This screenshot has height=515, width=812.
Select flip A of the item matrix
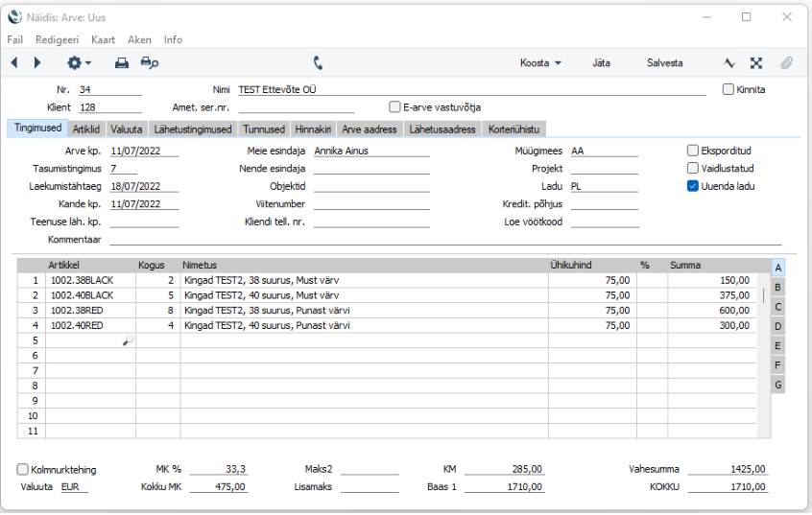(x=777, y=269)
